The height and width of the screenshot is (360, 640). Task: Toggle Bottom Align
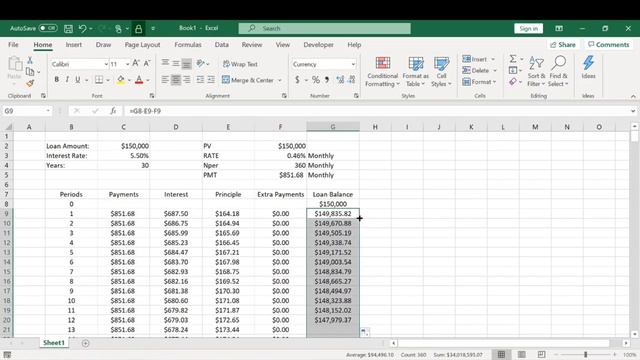pyautogui.click(x=187, y=63)
